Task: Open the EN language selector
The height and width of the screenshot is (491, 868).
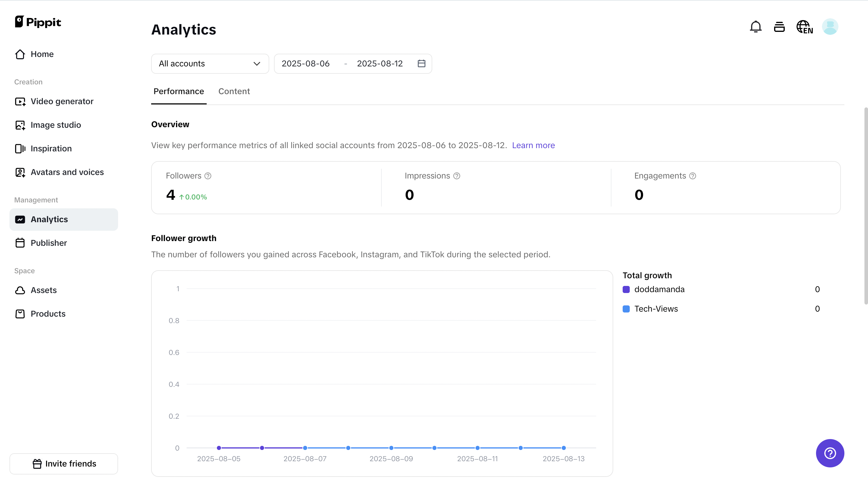Action: point(805,27)
